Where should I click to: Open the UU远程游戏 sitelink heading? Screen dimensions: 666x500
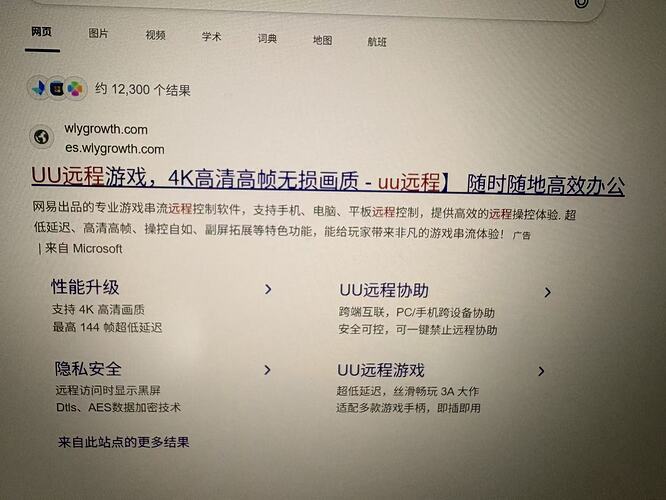[381, 370]
